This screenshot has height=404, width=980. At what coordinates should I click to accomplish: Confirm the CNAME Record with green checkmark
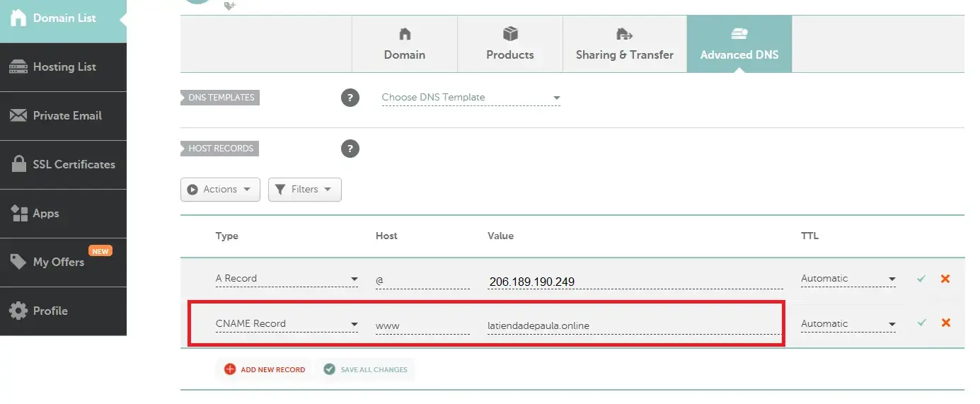(x=921, y=323)
